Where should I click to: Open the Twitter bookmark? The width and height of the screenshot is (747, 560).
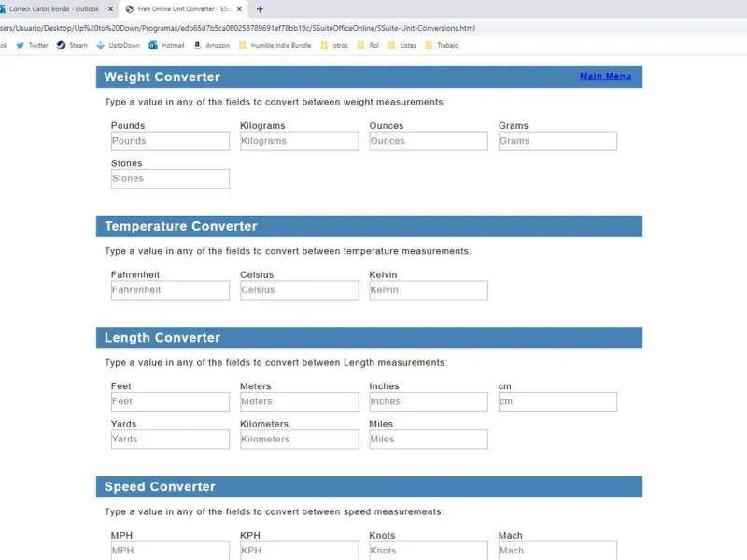(x=33, y=45)
